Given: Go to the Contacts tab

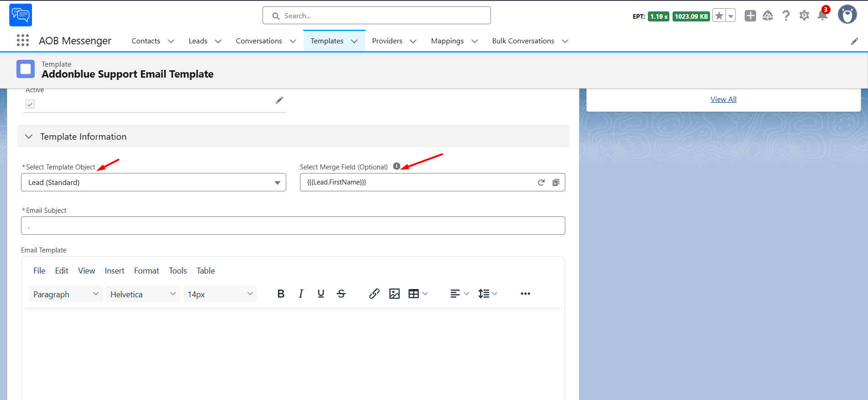Looking at the screenshot, I should pos(146,41).
